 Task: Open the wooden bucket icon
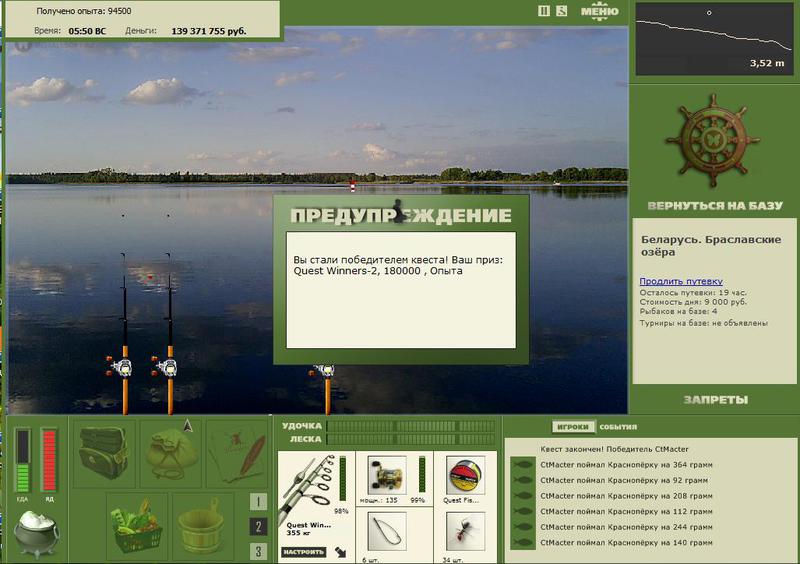[202, 527]
